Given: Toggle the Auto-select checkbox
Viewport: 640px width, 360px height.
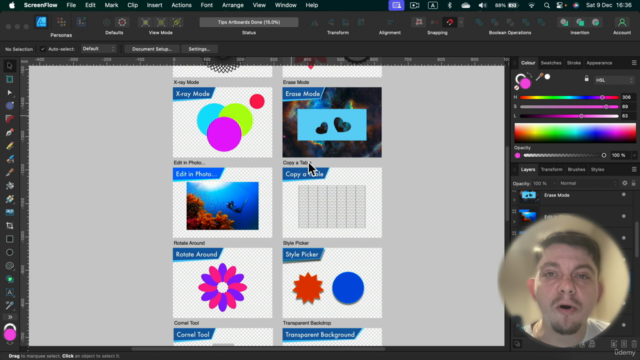Looking at the screenshot, I should pos(43,49).
